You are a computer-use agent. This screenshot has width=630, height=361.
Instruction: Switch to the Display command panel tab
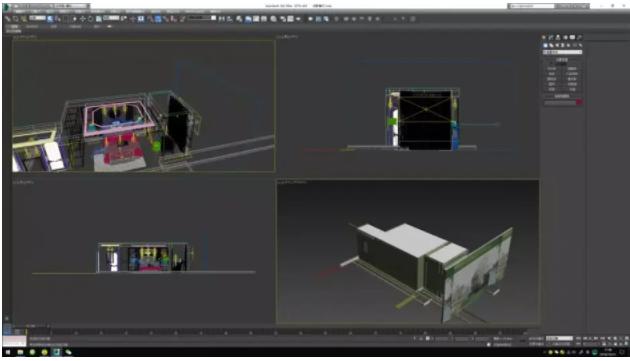pyautogui.click(x=572, y=37)
